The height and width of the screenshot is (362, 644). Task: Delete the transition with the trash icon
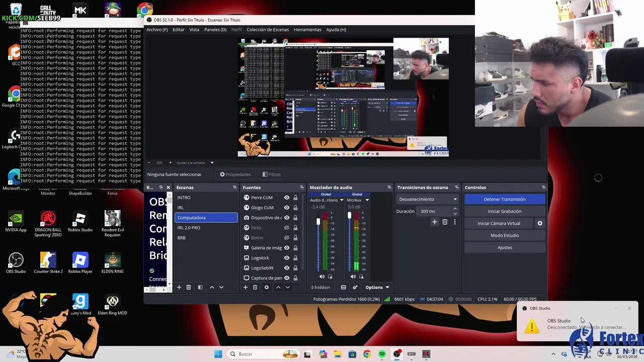tap(445, 222)
